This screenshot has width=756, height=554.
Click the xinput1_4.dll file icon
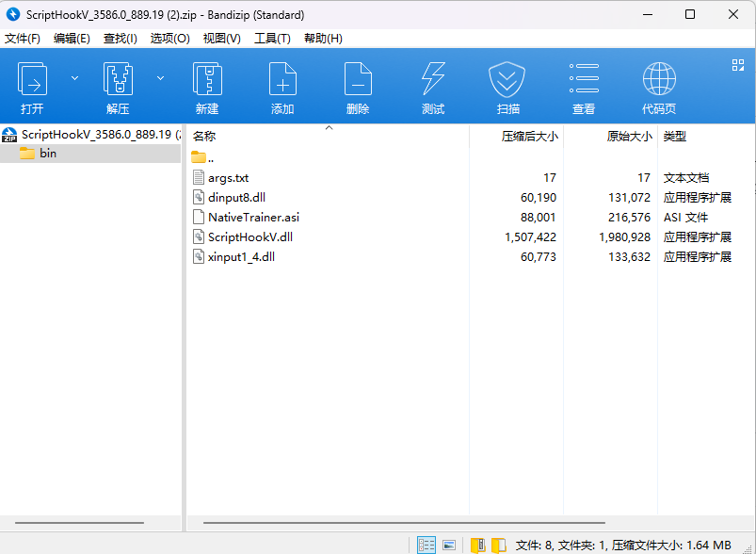198,256
